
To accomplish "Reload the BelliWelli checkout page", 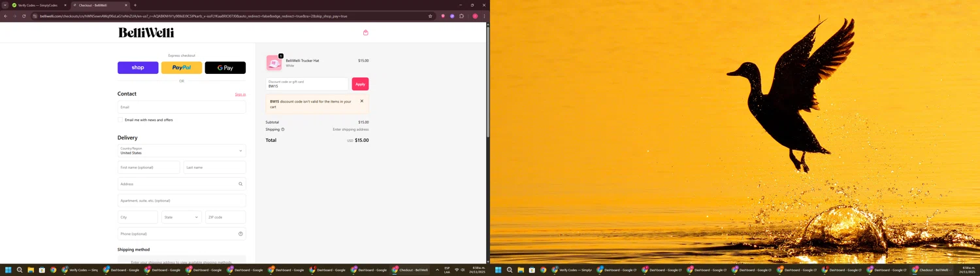I will pos(24,16).
